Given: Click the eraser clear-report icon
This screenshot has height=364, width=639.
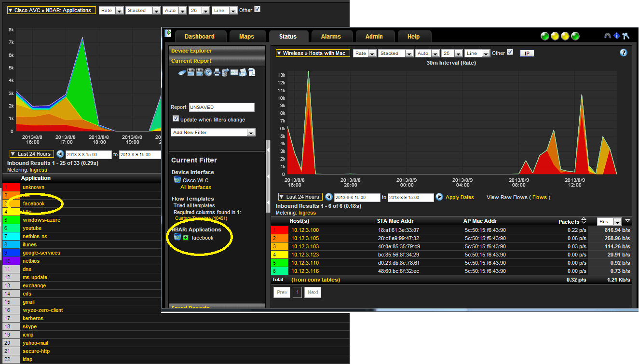Looking at the screenshot, I should pyautogui.click(x=182, y=72).
